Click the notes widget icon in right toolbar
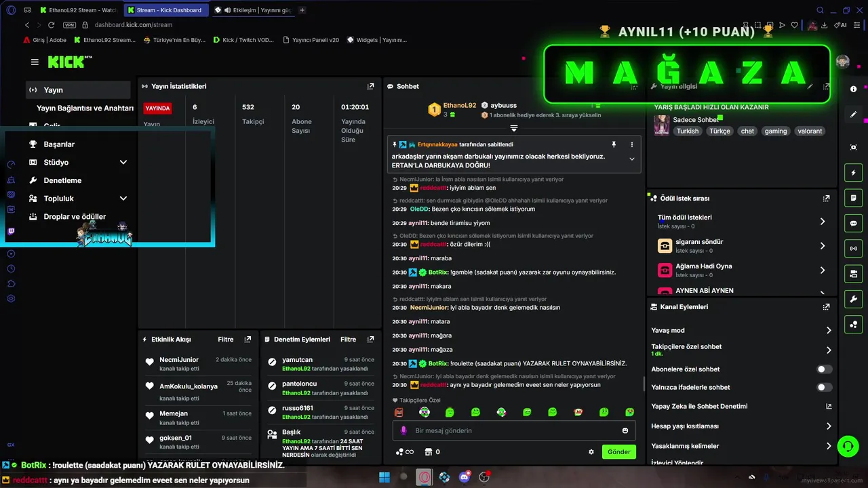 (x=853, y=198)
